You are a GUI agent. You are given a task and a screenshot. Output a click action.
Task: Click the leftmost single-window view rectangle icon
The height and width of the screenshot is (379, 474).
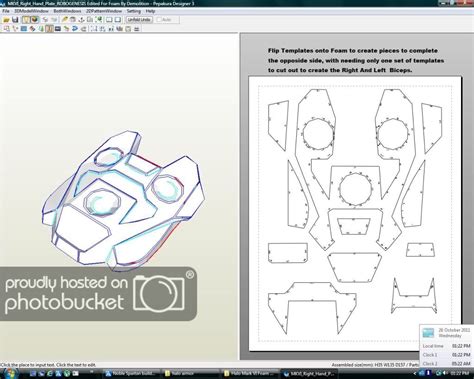[x=109, y=20]
